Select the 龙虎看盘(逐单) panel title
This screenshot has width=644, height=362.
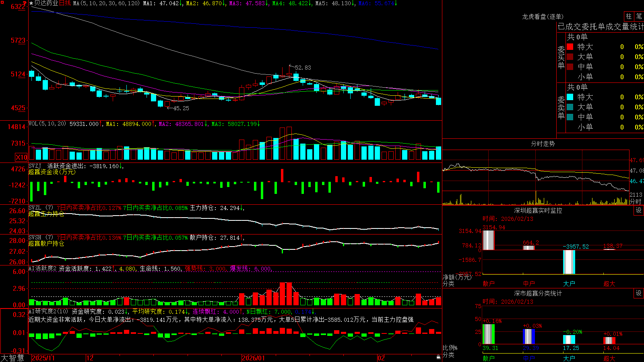(x=543, y=16)
